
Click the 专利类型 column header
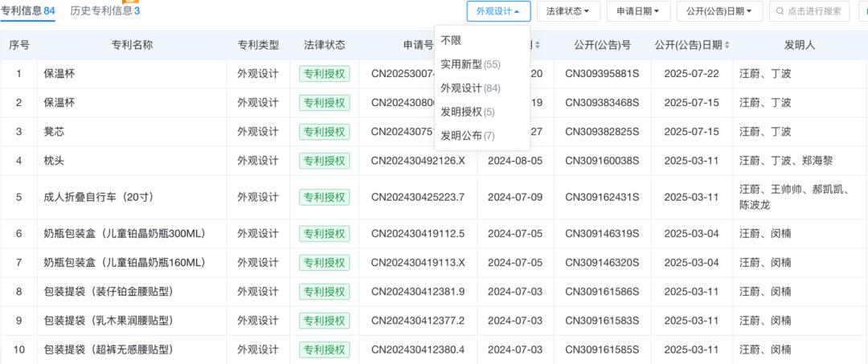coord(258,45)
